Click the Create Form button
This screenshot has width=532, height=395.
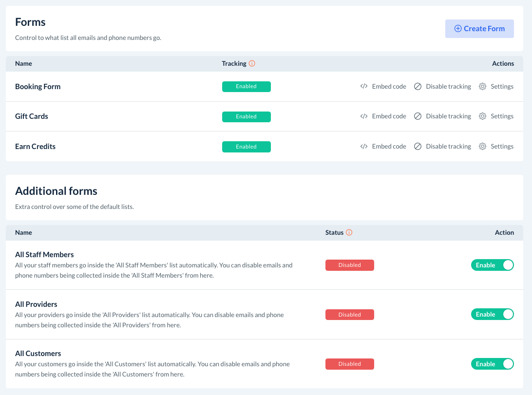479,29
